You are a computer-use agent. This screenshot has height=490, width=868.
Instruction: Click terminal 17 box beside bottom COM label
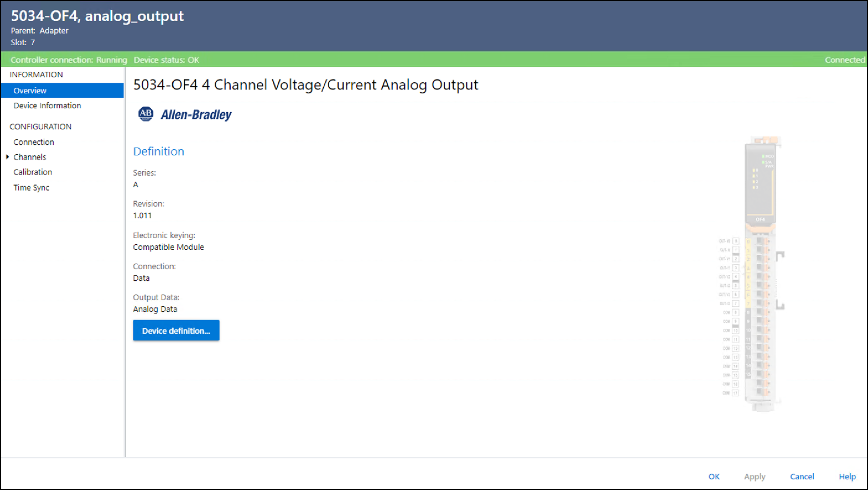736,393
